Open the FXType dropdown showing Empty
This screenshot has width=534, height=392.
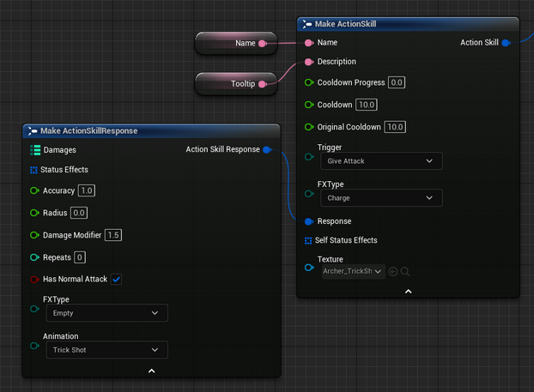[105, 314]
